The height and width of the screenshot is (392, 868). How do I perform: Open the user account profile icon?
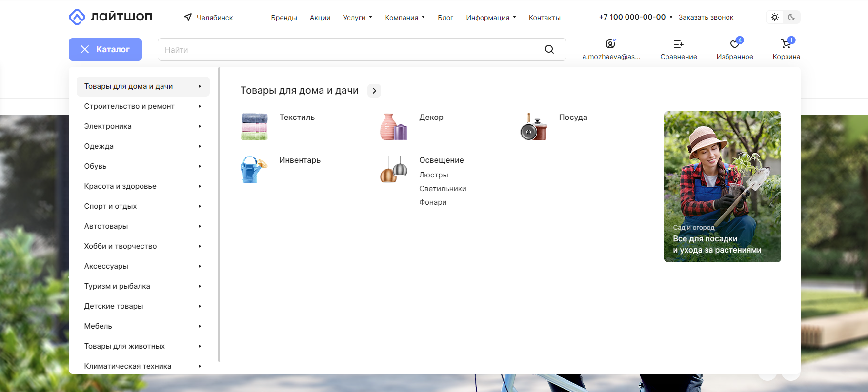(611, 44)
